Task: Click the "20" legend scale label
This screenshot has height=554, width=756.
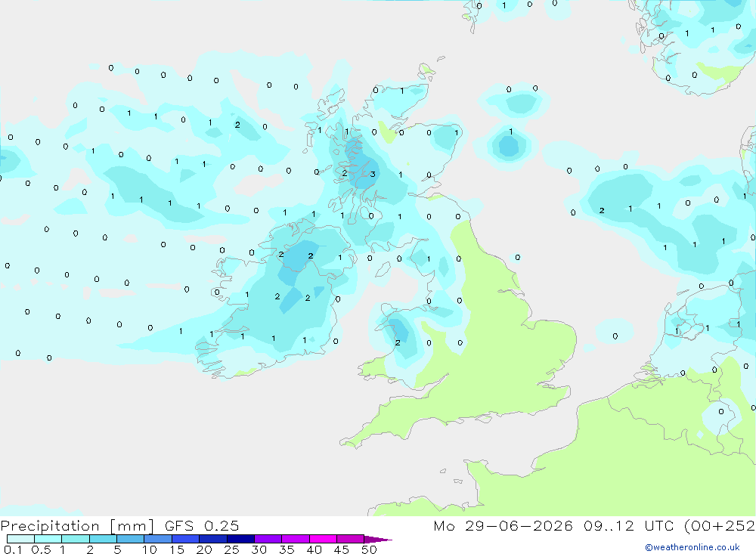Action: [x=204, y=549]
